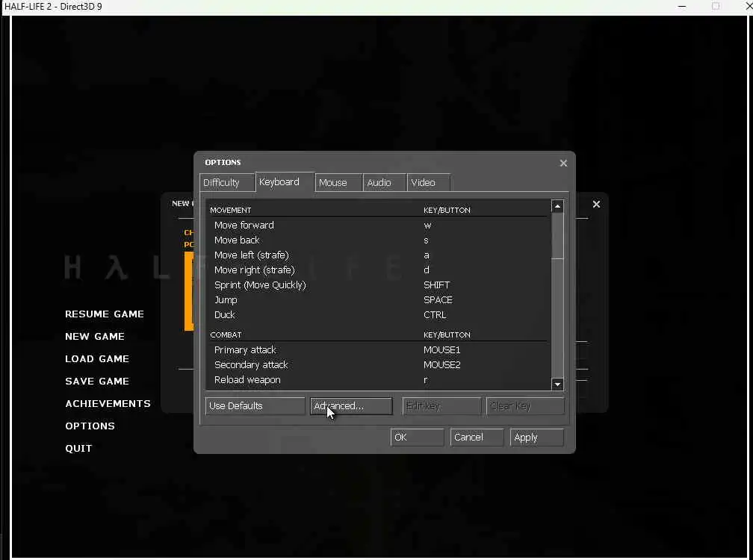The height and width of the screenshot is (560, 753).
Task: Click the scroll up arrow in the key bindings list
Action: click(x=557, y=206)
